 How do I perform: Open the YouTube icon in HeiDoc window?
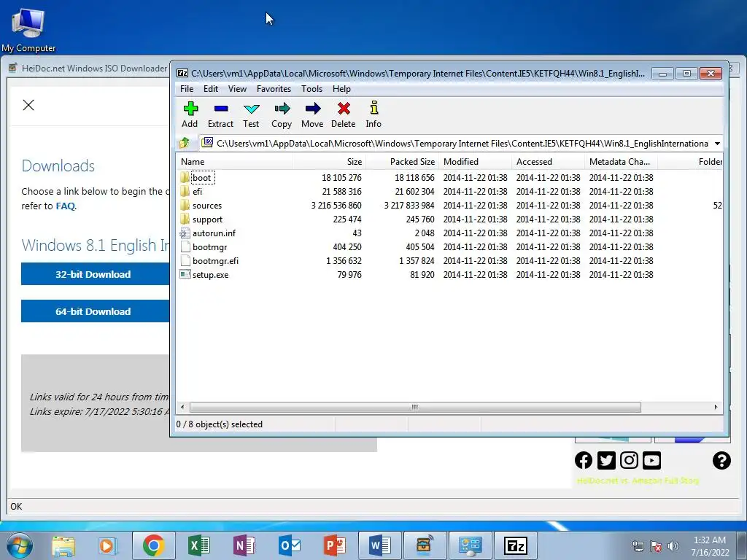point(651,461)
